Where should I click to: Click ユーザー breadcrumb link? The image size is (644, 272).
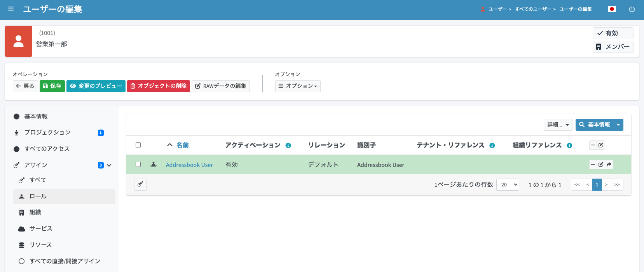(497, 9)
